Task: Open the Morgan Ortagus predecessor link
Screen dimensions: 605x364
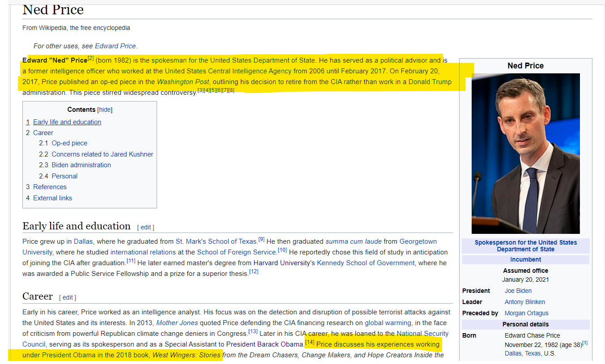Action: 527,313
